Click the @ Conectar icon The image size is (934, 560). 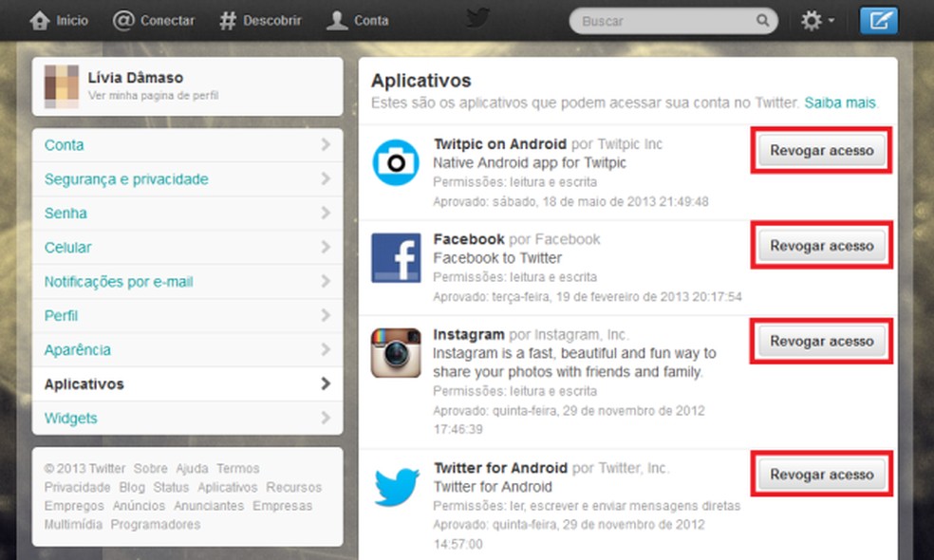click(x=123, y=20)
